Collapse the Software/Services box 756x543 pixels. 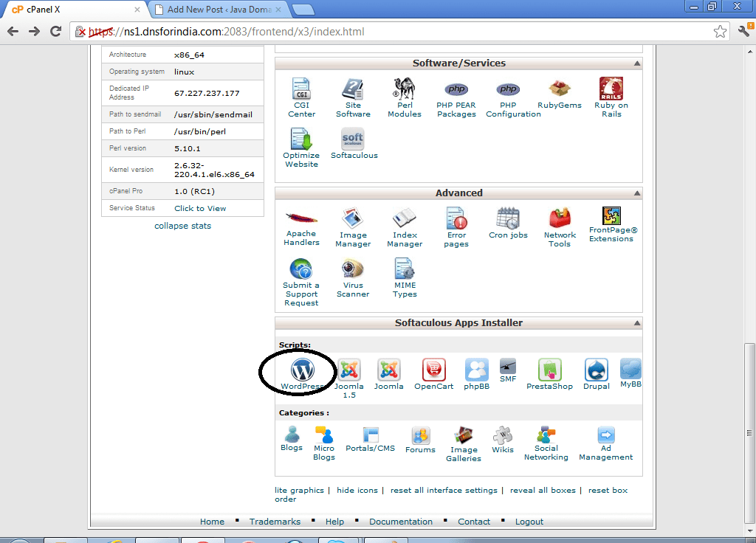637,63
